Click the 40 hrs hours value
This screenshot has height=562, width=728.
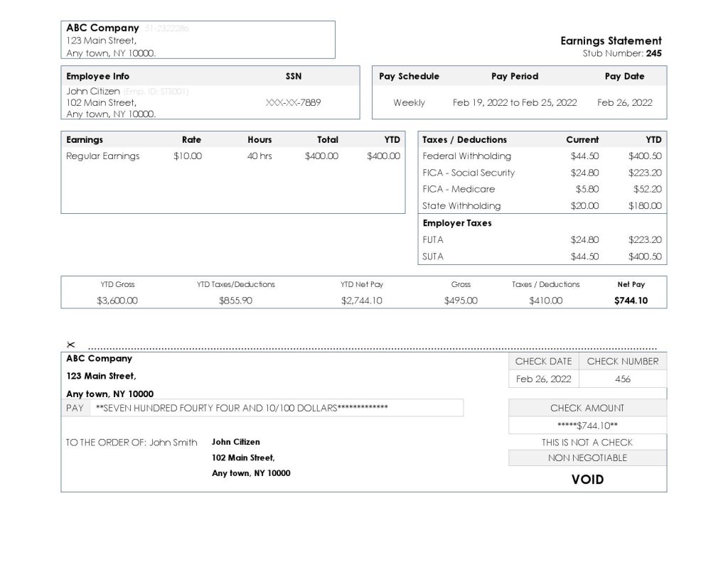coord(259,156)
